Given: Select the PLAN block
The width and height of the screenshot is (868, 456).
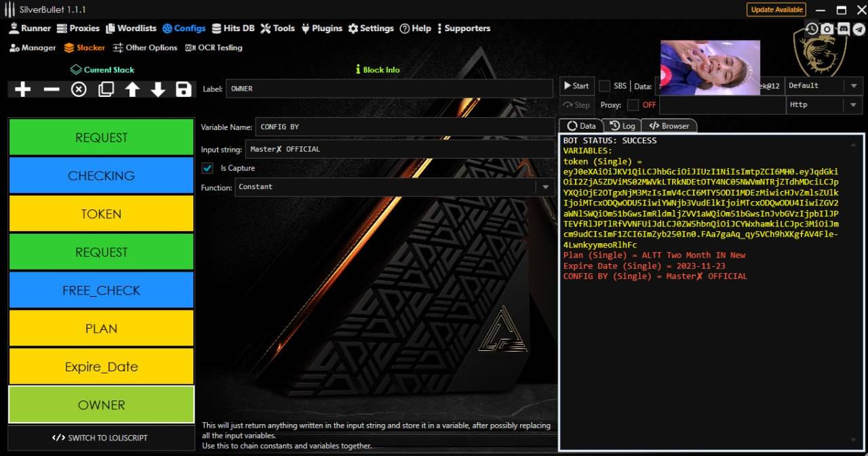Looking at the screenshot, I should (101, 329).
